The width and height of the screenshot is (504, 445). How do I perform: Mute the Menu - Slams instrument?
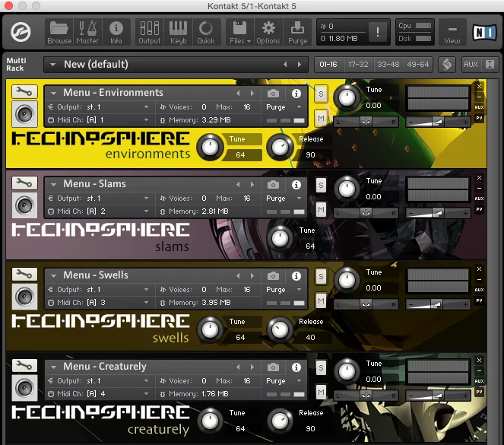[x=321, y=210]
